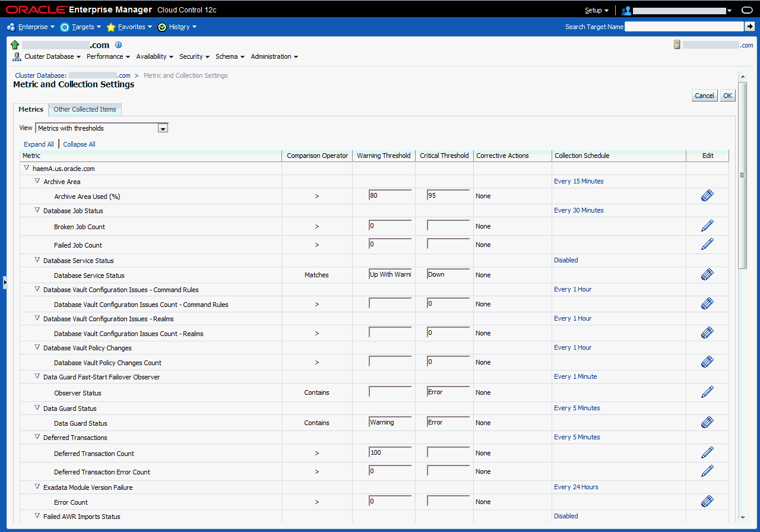Open the Security menu
The image size is (760, 532).
[195, 56]
